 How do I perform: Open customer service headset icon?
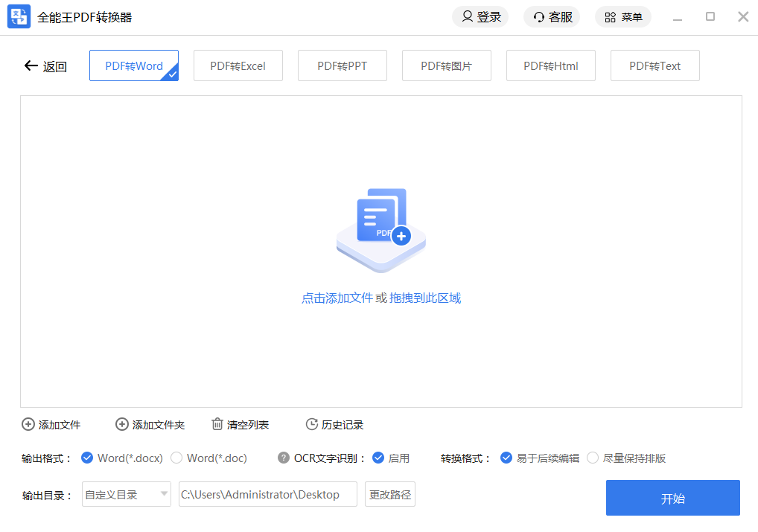(x=539, y=17)
